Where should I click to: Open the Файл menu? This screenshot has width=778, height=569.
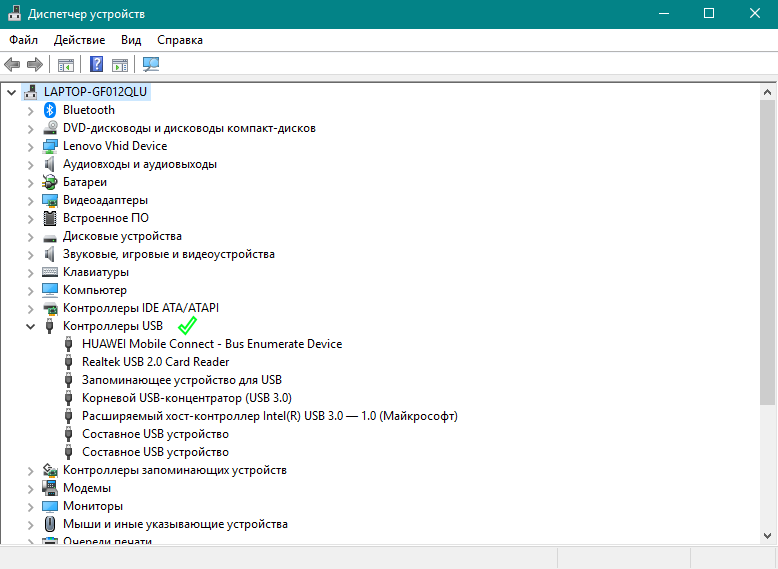pyautogui.click(x=23, y=40)
